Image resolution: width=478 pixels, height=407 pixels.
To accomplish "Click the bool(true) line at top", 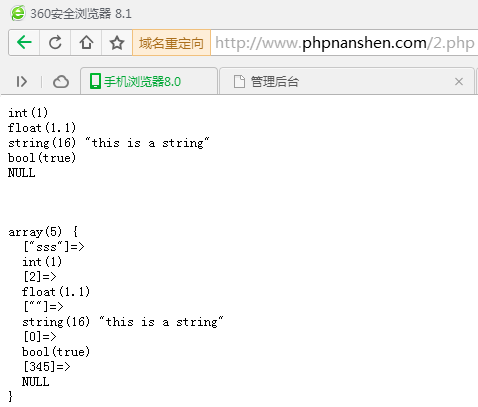I will coord(42,157).
